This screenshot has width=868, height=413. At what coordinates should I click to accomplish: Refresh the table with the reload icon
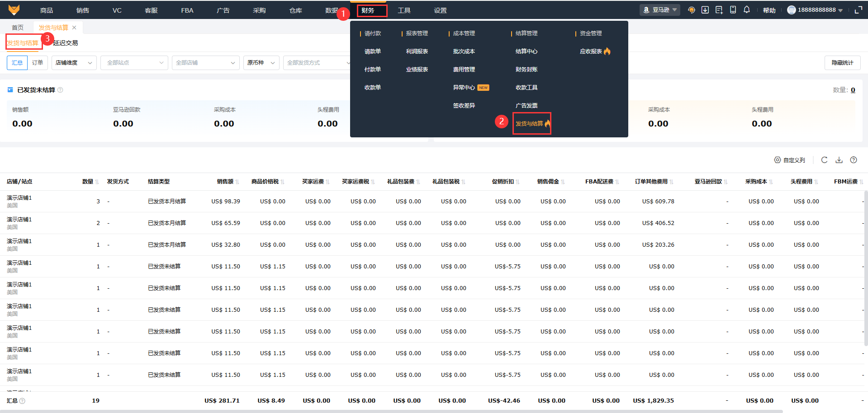824,160
